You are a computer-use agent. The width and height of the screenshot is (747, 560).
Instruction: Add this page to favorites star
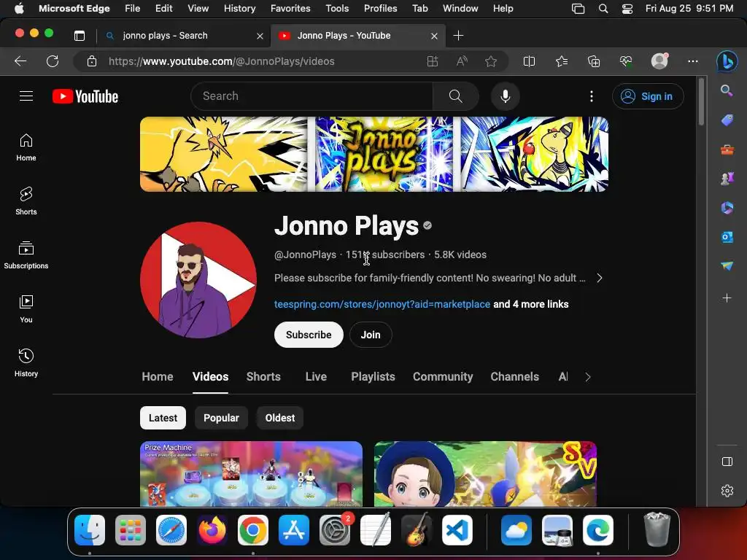491,61
